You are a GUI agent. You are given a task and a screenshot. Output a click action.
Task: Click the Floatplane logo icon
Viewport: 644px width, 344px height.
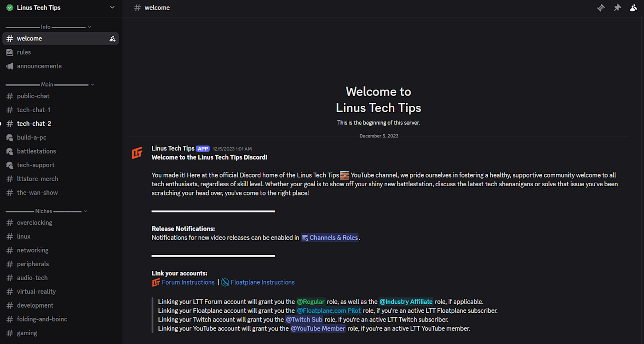coord(225,282)
